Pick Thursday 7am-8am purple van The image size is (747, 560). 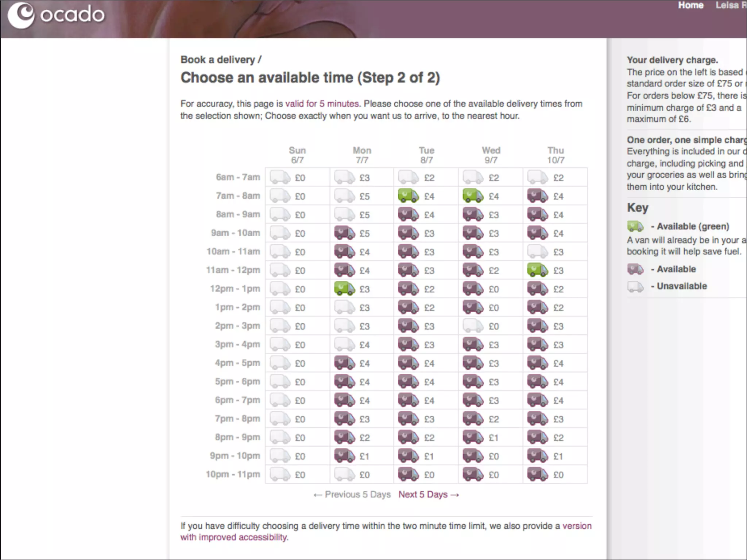tap(537, 196)
